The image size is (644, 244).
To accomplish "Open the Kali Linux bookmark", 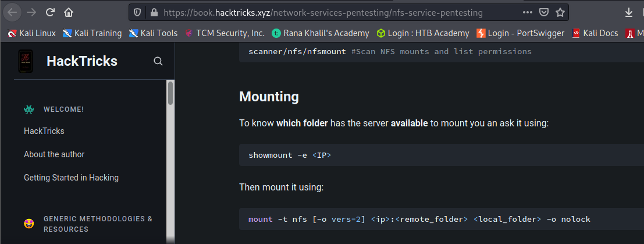I will click(x=31, y=33).
